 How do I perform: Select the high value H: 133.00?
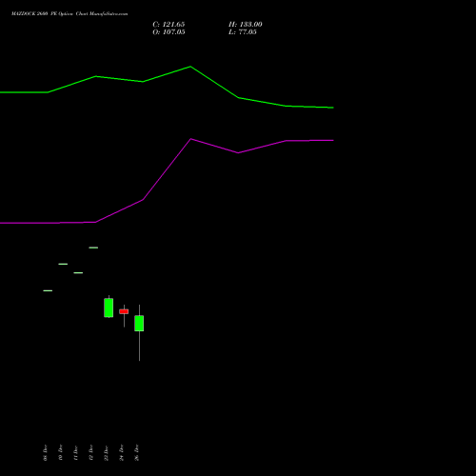[x=246, y=25]
